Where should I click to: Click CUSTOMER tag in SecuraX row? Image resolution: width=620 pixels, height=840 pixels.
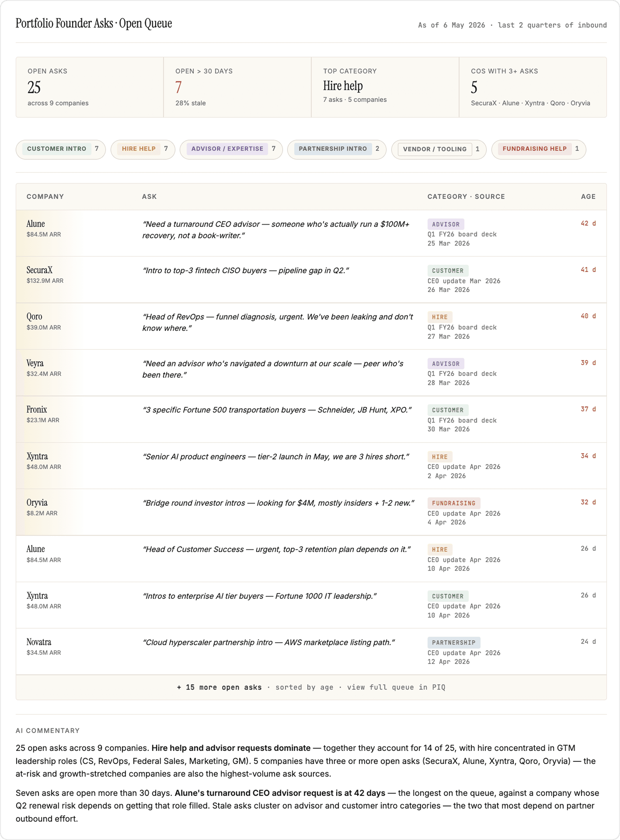pos(448,271)
